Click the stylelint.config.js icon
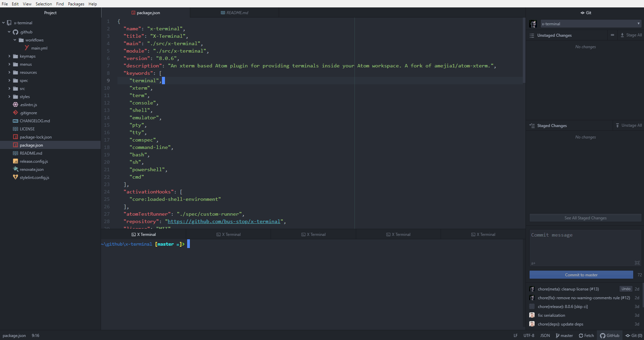This screenshot has width=644, height=340. 15,177
